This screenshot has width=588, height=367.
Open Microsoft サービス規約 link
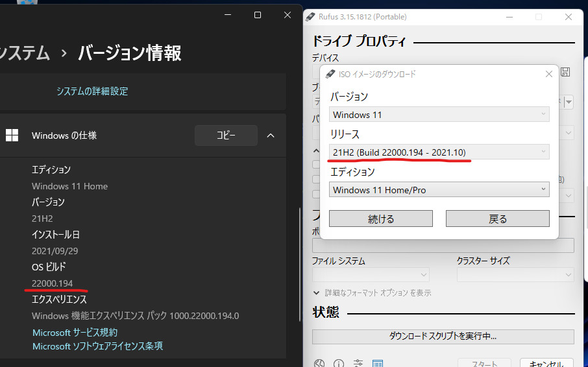[x=75, y=332]
